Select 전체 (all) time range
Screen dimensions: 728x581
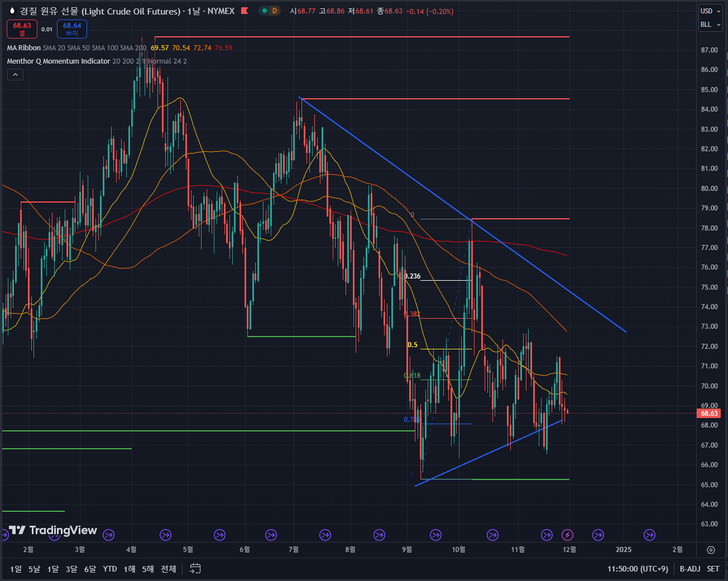pyautogui.click(x=168, y=569)
